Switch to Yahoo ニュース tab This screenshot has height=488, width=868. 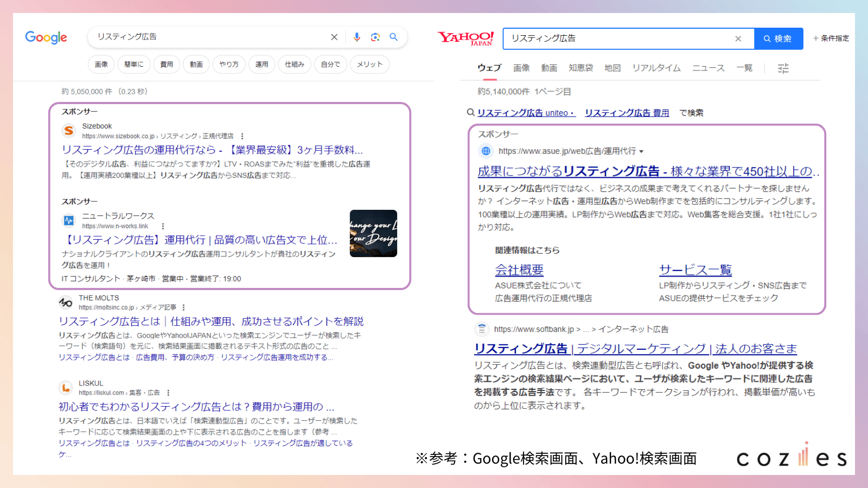tap(709, 68)
